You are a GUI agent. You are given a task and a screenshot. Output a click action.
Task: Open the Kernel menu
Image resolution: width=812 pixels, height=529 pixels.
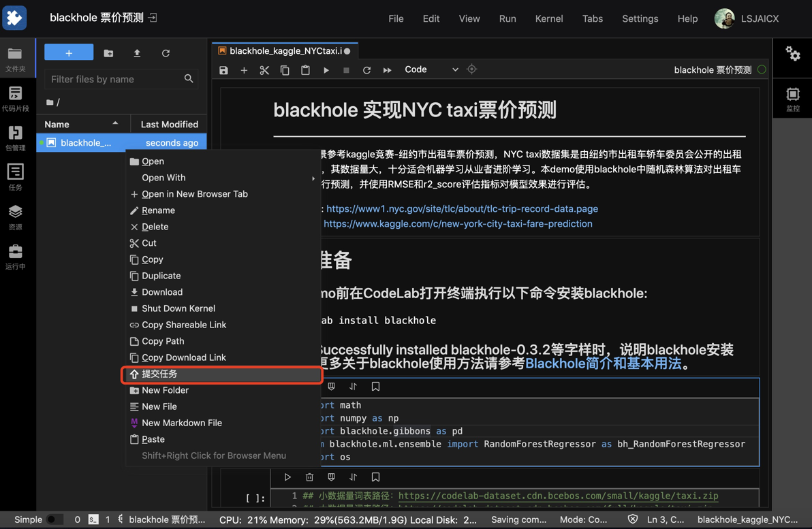click(549, 18)
